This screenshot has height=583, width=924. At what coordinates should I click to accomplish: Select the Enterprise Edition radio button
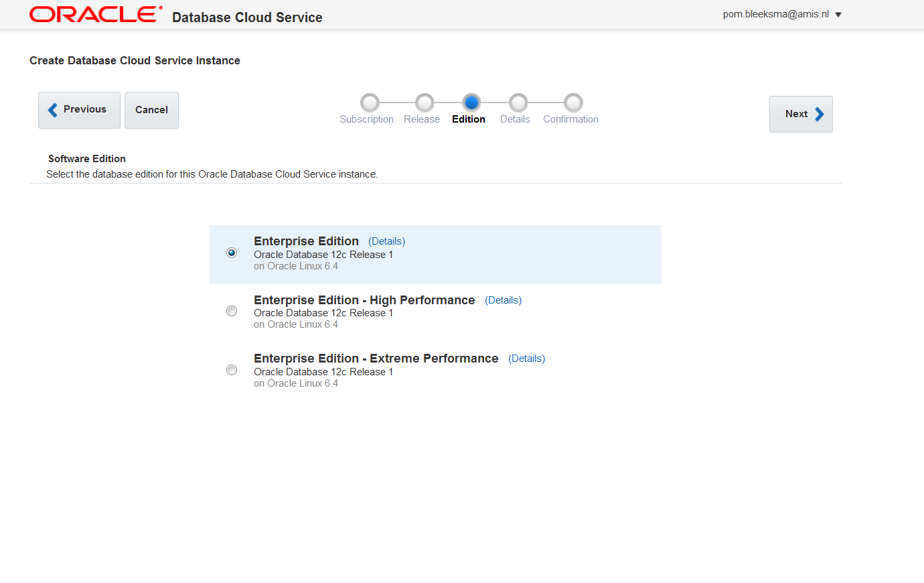(232, 253)
